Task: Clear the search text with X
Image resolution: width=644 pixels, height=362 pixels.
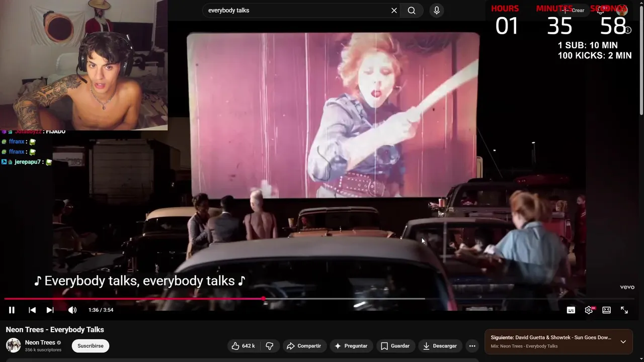Action: tap(394, 11)
